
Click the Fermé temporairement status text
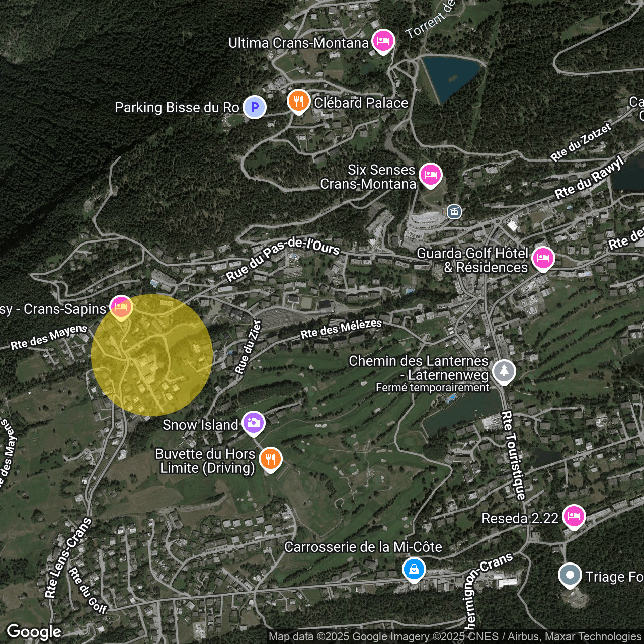432,388
